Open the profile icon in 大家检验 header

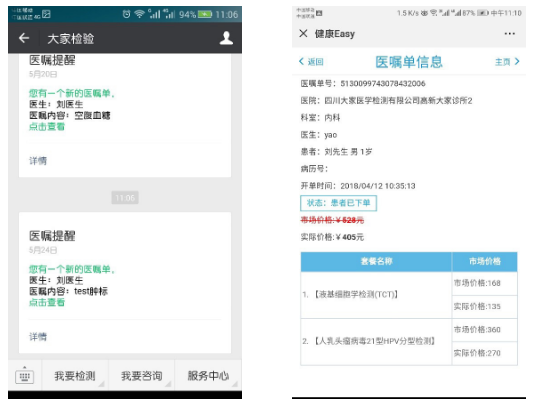(x=226, y=38)
